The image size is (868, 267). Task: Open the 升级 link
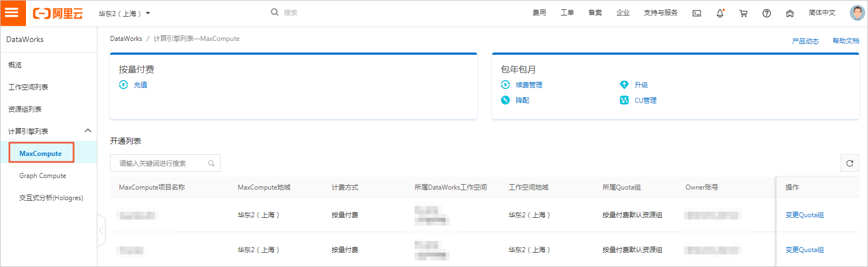(x=641, y=85)
